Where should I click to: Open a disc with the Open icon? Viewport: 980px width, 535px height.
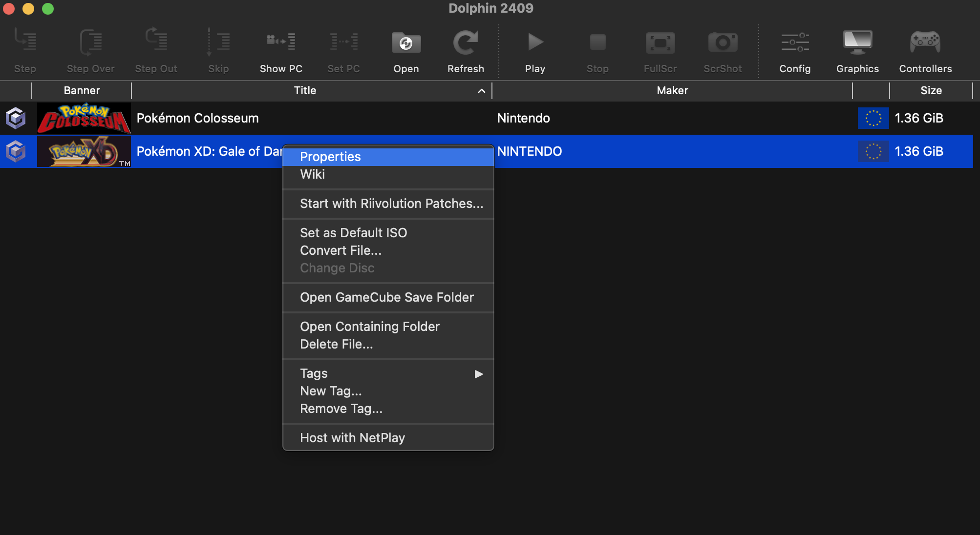406,43
